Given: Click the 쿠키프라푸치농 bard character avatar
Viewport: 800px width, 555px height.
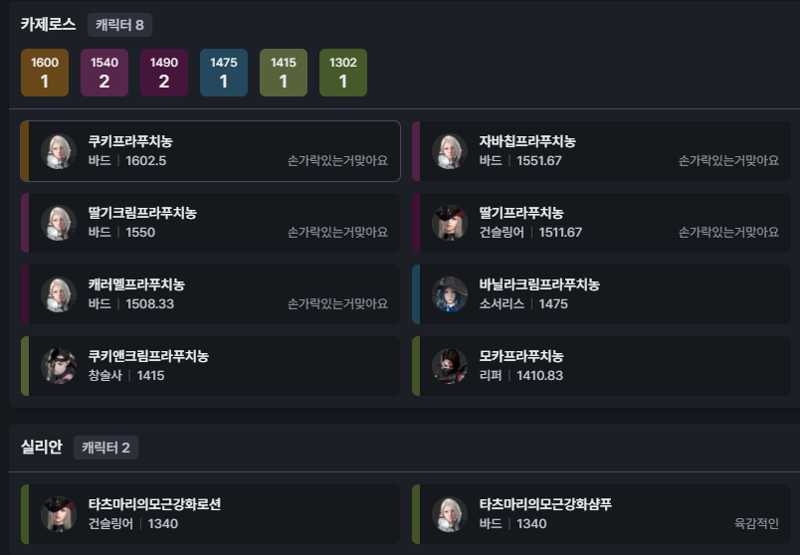Looking at the screenshot, I should coord(59,151).
